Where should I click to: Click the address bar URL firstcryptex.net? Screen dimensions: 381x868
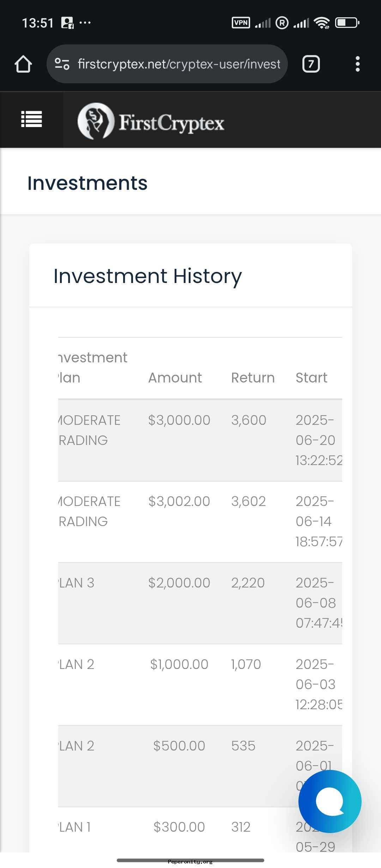pyautogui.click(x=179, y=64)
